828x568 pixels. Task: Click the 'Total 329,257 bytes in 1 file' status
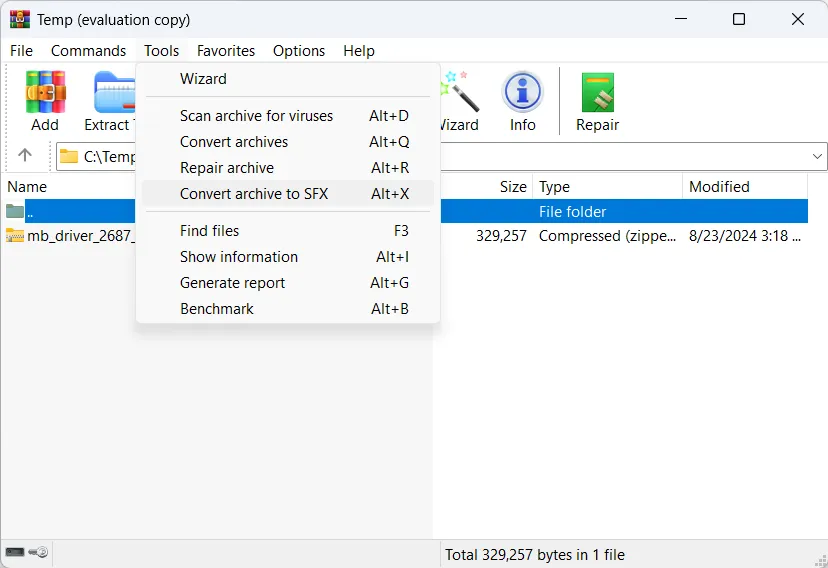[x=534, y=555]
